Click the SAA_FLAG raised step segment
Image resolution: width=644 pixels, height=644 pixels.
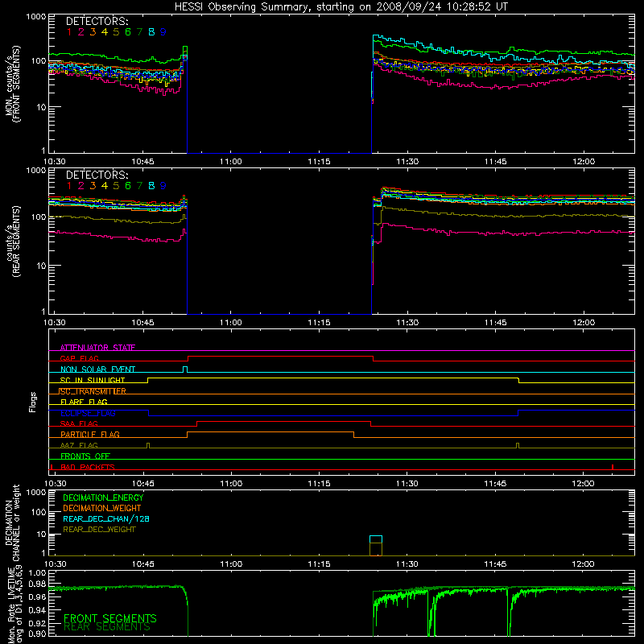[x=284, y=422]
